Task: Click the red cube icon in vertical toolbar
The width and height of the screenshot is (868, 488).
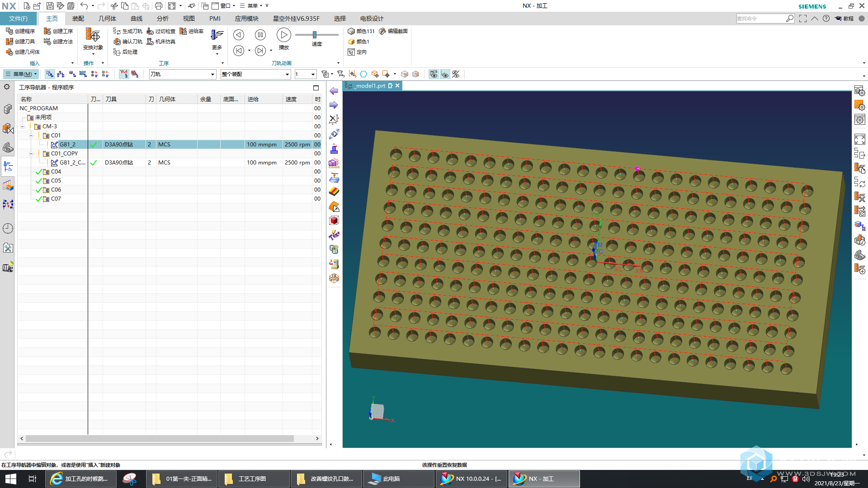Action: 334,221
